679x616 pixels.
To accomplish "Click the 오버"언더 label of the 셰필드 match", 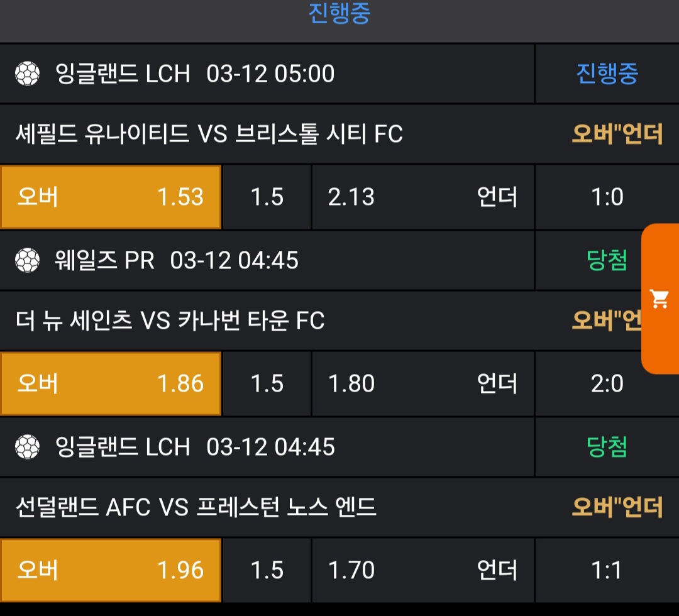I will point(617,134).
